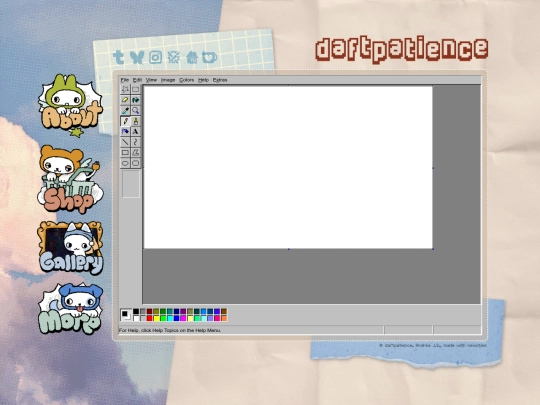
Task: Select the Brush tool
Action: 135,121
